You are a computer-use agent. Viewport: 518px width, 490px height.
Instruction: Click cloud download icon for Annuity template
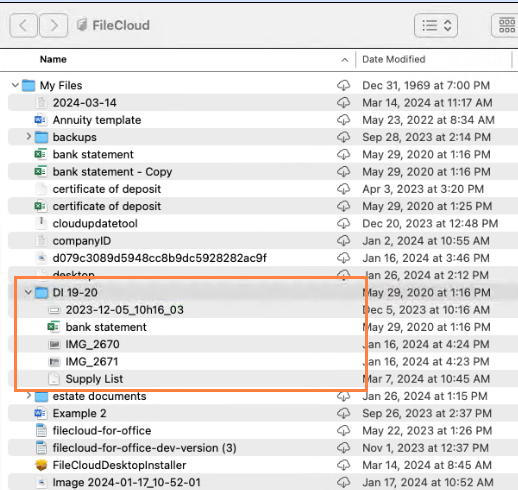343,120
